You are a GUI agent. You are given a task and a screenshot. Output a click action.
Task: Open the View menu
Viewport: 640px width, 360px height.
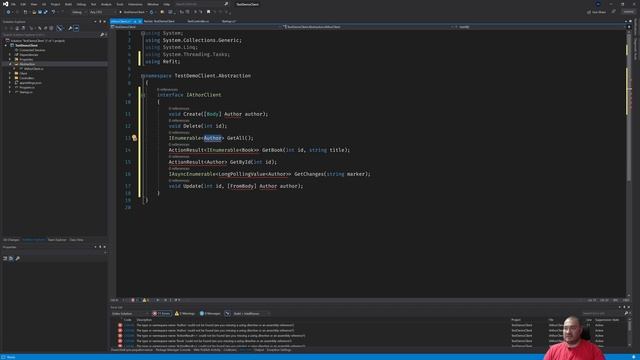coord(34,4)
